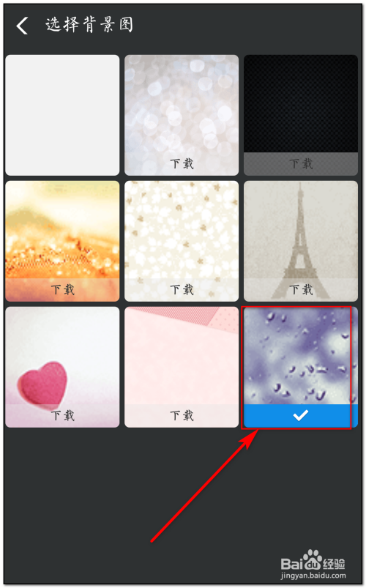Screen dimensions: 366x588
Task: Download the cream floral pattern background
Action: (182, 290)
